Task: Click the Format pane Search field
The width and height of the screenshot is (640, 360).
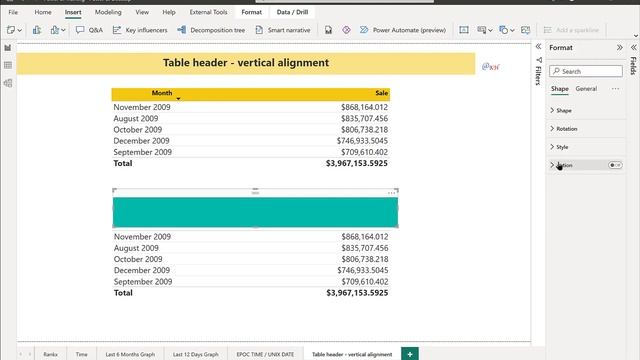Action: pyautogui.click(x=586, y=71)
